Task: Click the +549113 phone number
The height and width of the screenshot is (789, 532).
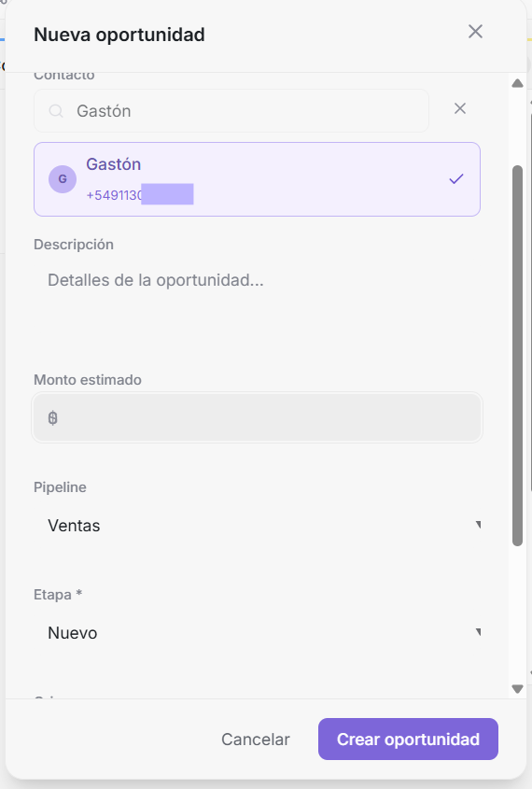Action: click(x=140, y=195)
